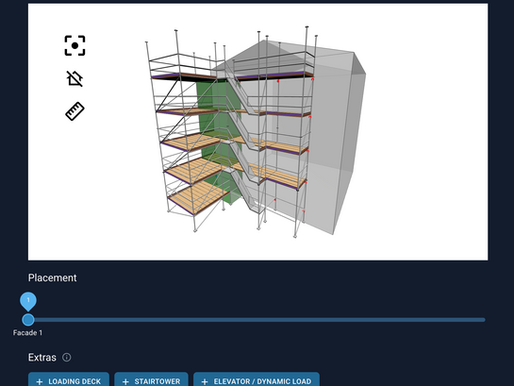Add a Loading Deck extra

(69, 380)
